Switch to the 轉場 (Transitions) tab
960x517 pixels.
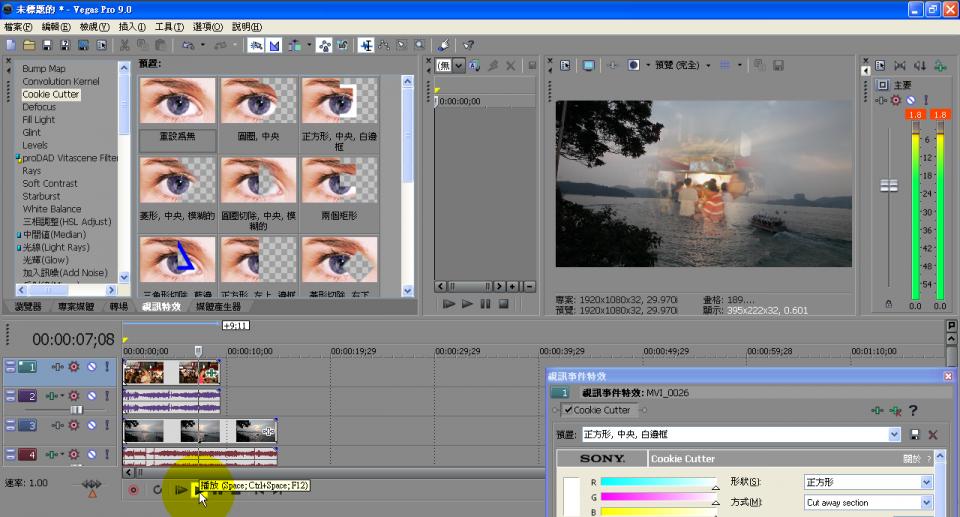[x=118, y=307]
